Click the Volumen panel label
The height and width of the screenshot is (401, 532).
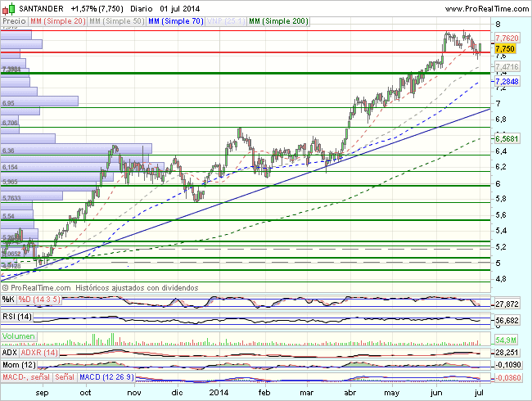20,336
